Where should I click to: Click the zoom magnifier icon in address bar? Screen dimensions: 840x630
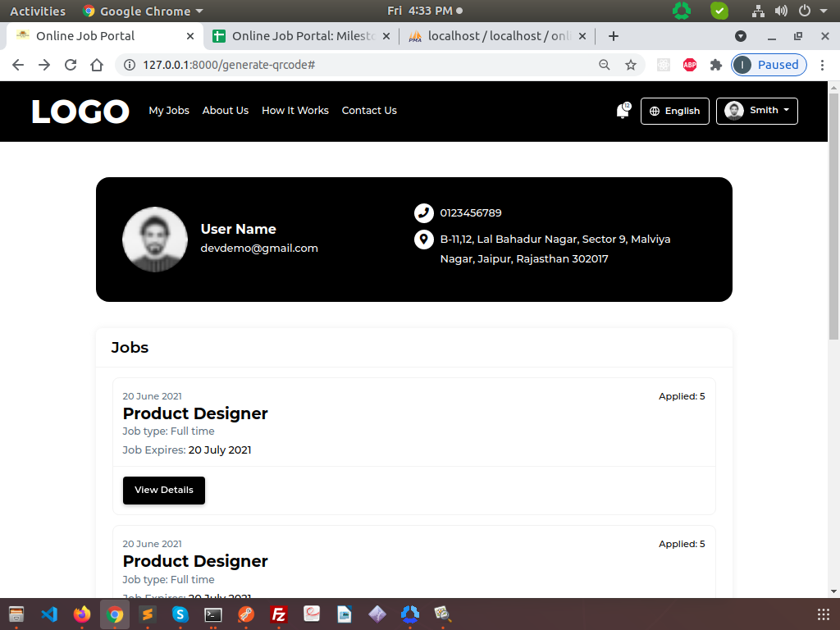click(x=605, y=65)
